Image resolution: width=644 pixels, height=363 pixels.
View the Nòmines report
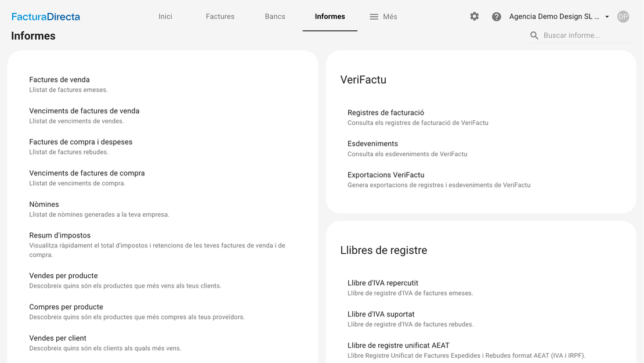pyautogui.click(x=44, y=204)
